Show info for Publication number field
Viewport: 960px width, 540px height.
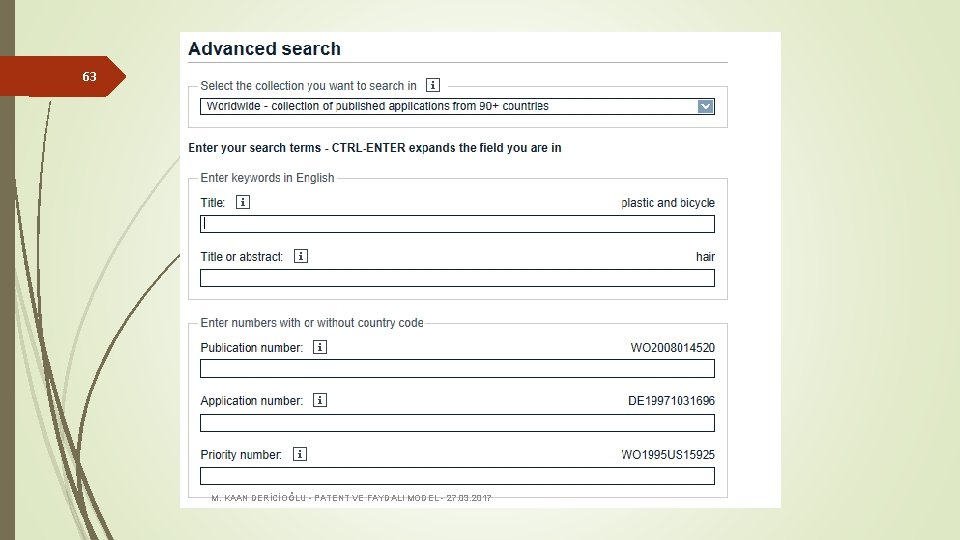(320, 347)
